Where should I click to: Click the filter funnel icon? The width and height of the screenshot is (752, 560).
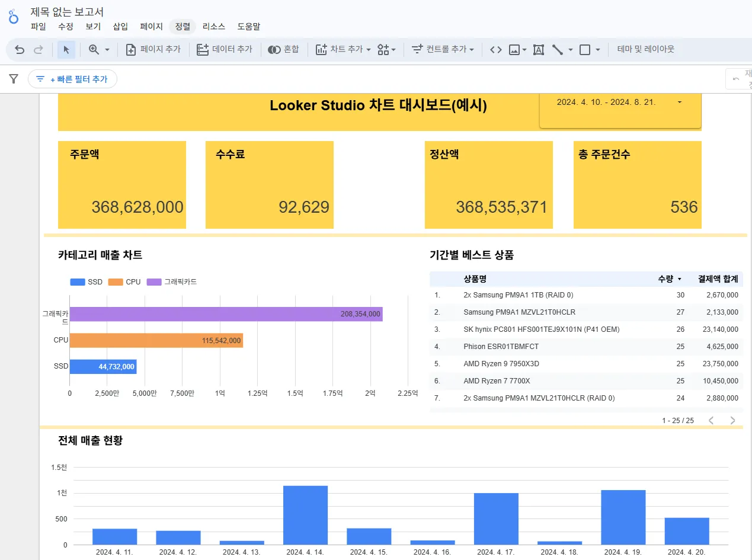[12, 78]
